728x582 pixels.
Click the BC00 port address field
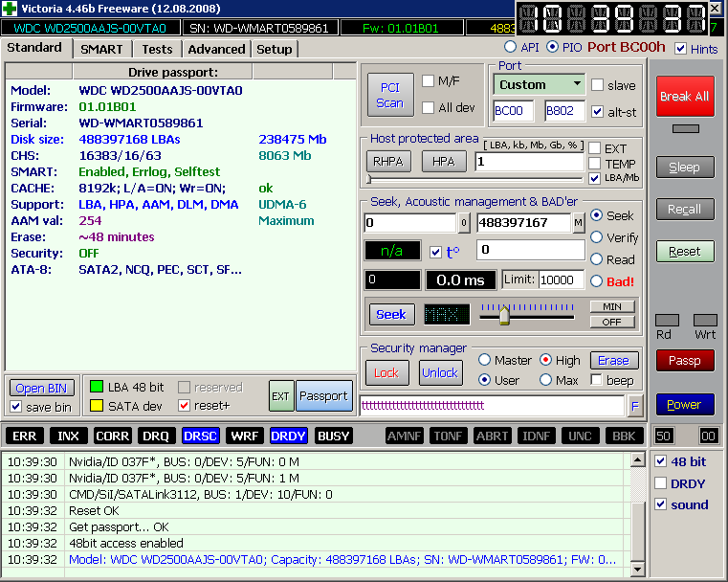coord(513,110)
